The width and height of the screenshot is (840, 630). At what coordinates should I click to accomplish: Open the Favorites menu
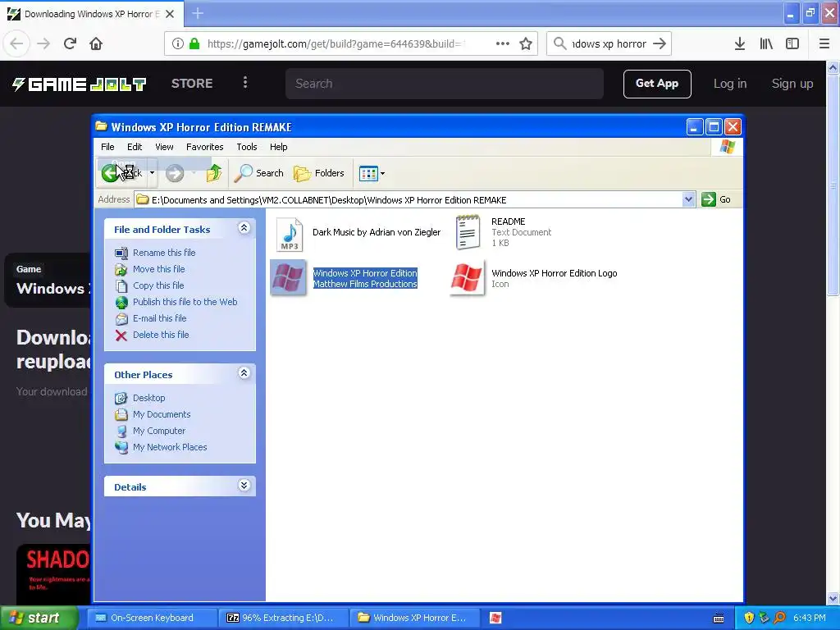point(204,147)
